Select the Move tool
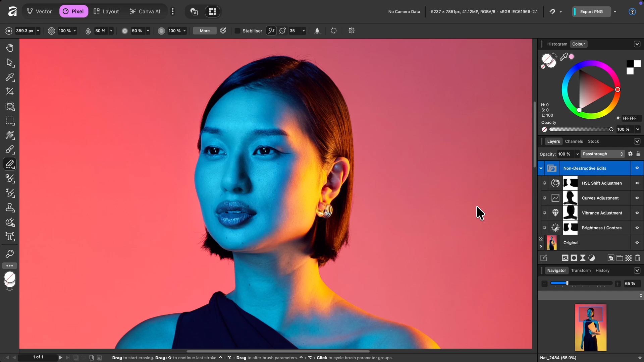The image size is (644, 362). pyautogui.click(x=10, y=63)
